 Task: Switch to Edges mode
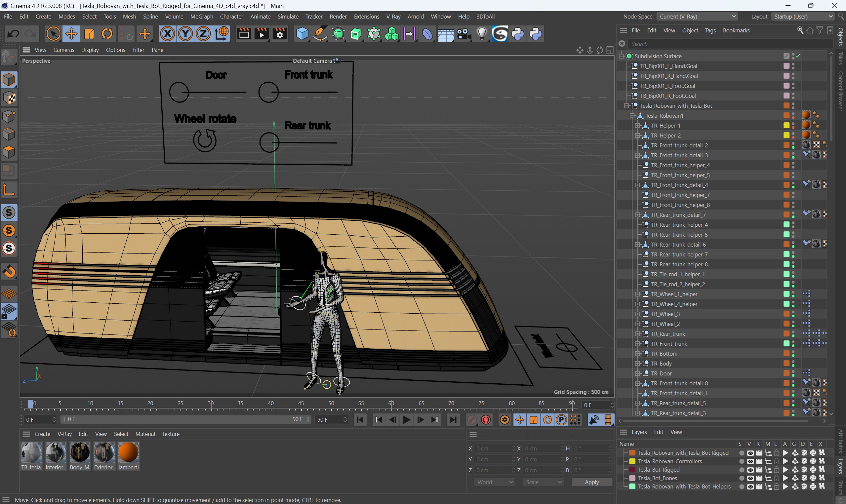click(x=9, y=134)
